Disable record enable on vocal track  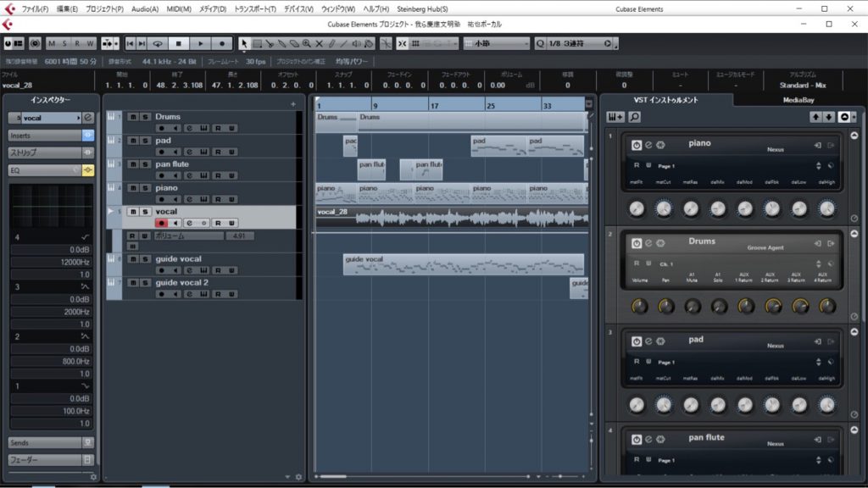pos(160,223)
